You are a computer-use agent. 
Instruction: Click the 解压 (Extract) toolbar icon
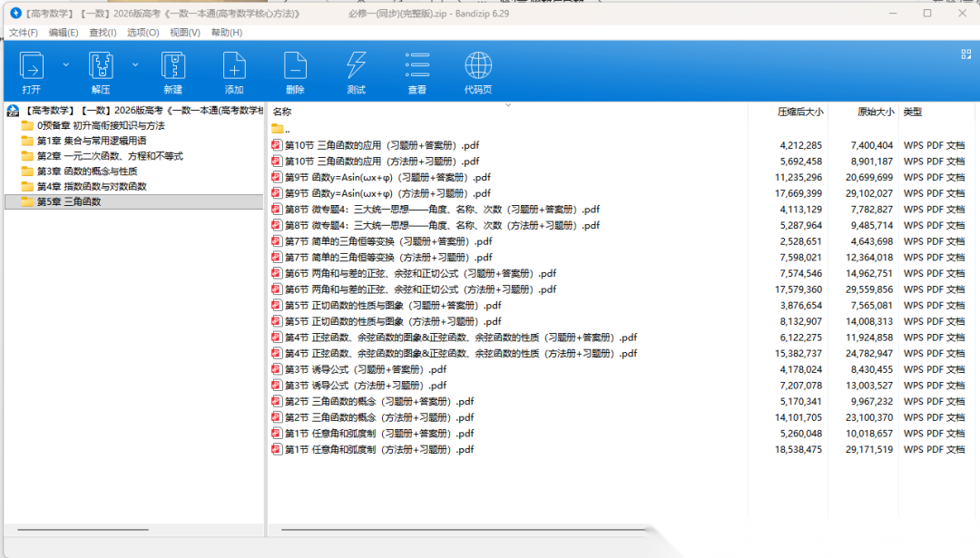click(x=101, y=66)
